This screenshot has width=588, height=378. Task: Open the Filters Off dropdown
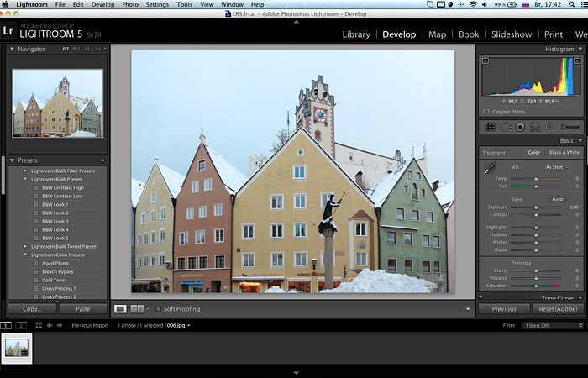(x=551, y=325)
